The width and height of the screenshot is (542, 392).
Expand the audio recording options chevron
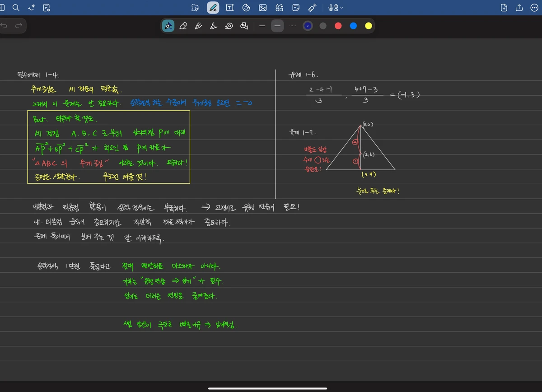pyautogui.click(x=341, y=8)
